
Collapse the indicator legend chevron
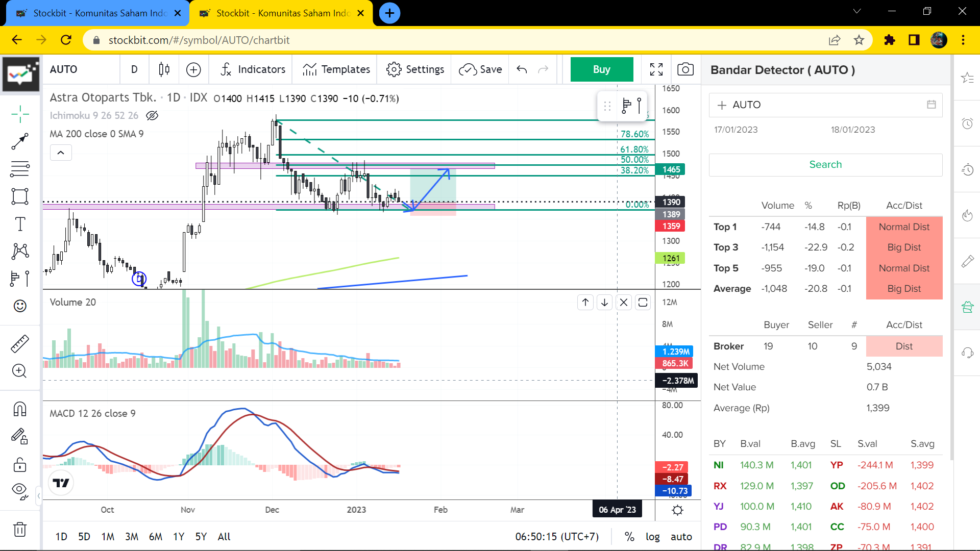pyautogui.click(x=61, y=152)
